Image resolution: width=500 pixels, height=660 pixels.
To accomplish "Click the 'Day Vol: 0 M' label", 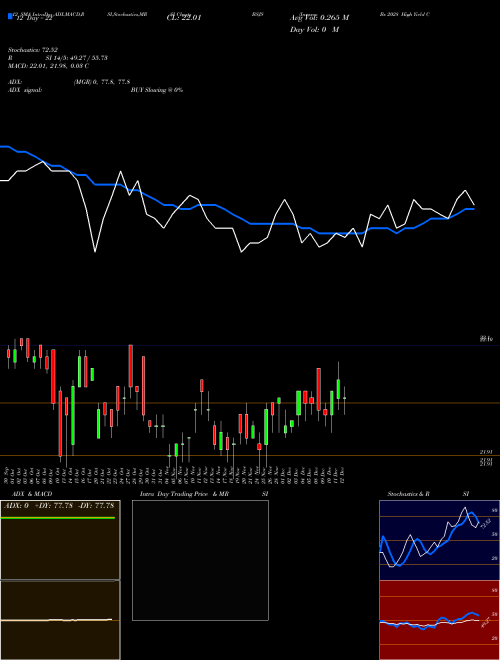I will (314, 30).
